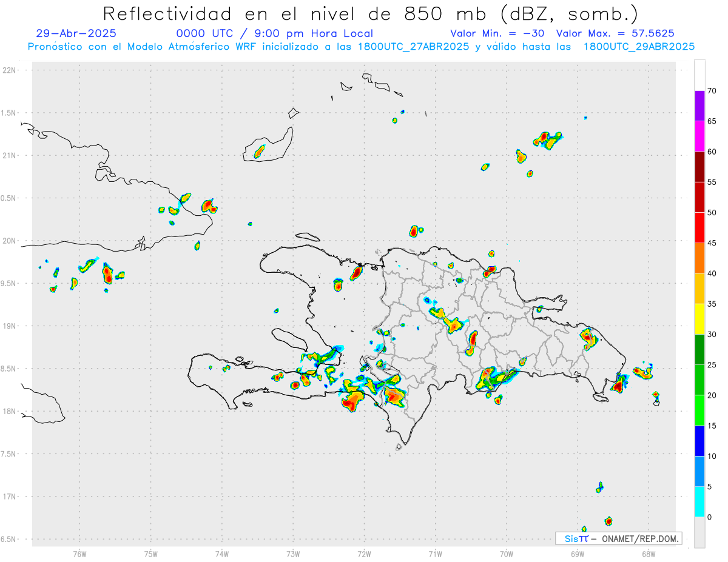Click the colorbar value '35'

(x=712, y=304)
